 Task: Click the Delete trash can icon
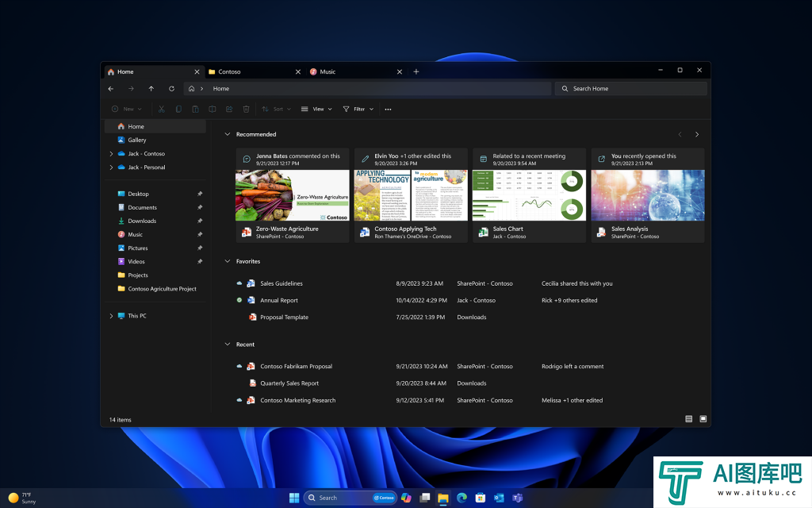[x=247, y=109]
